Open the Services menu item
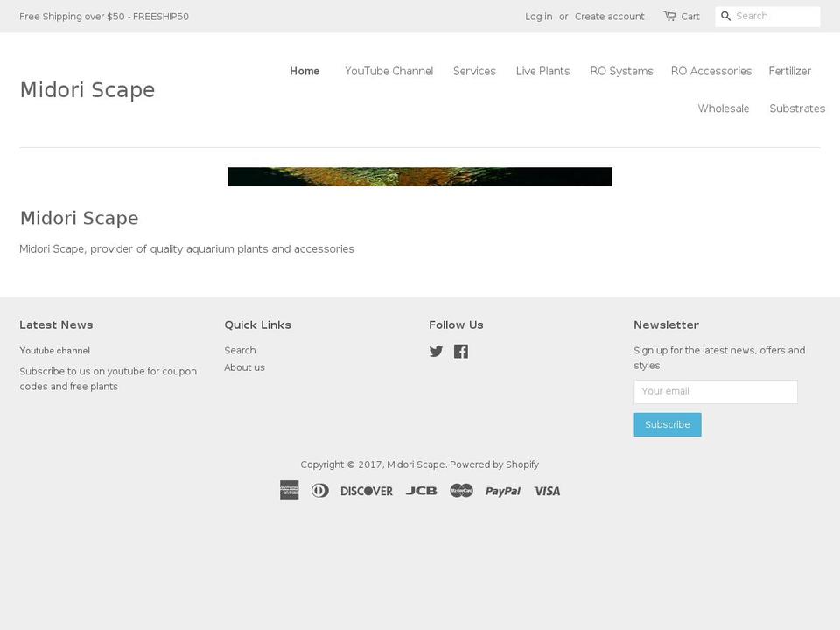The image size is (840, 630). point(474,71)
